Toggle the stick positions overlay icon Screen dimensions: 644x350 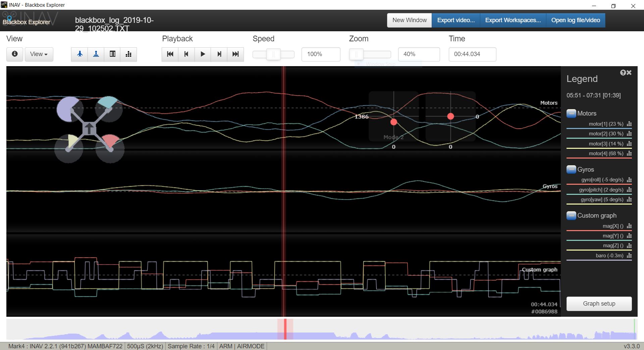pos(96,54)
